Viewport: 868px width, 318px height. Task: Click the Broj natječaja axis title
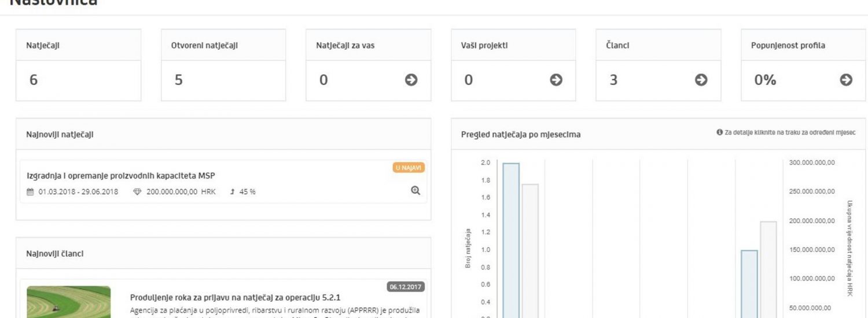point(468,249)
